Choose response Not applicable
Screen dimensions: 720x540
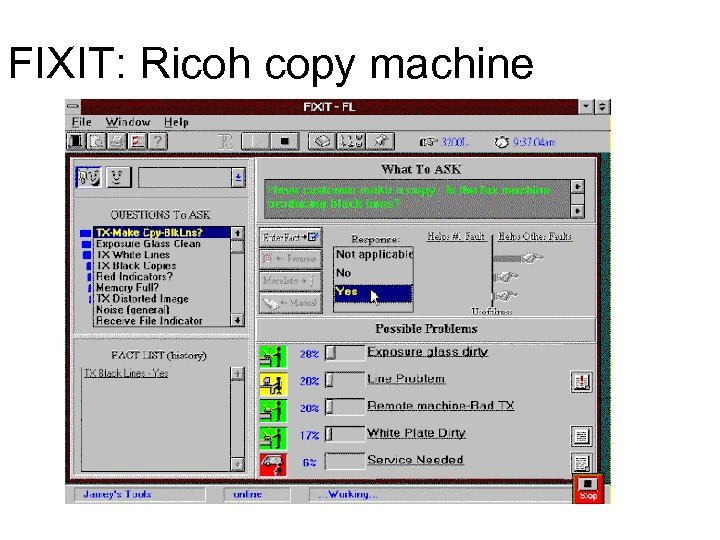tap(374, 254)
